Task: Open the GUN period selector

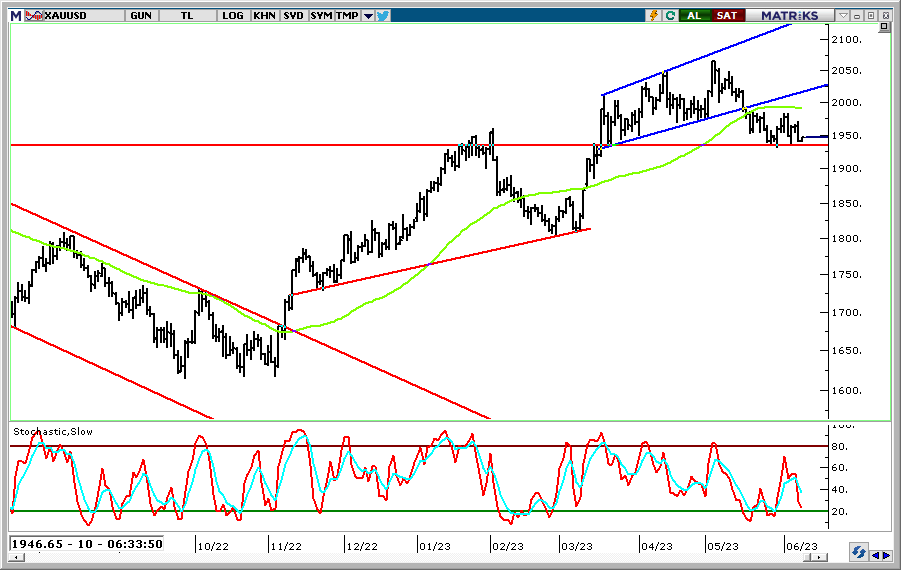Action: 140,15
